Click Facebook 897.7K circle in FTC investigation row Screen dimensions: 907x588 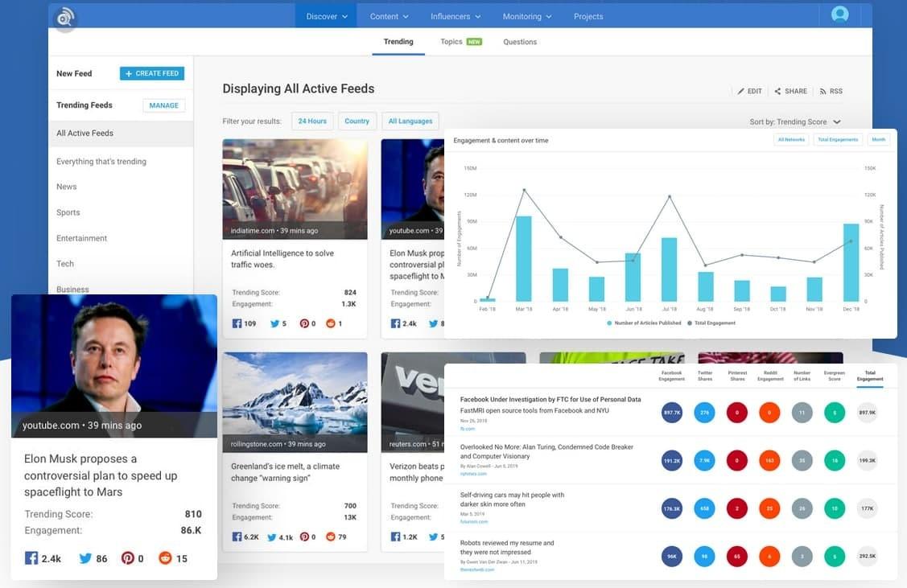coord(671,413)
